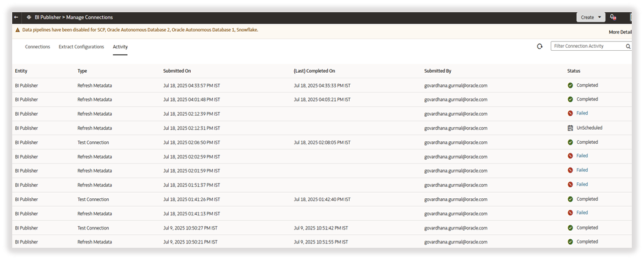644x260 pixels.
Task: Click green check icon for 04:01:48 PM row
Action: point(570,99)
